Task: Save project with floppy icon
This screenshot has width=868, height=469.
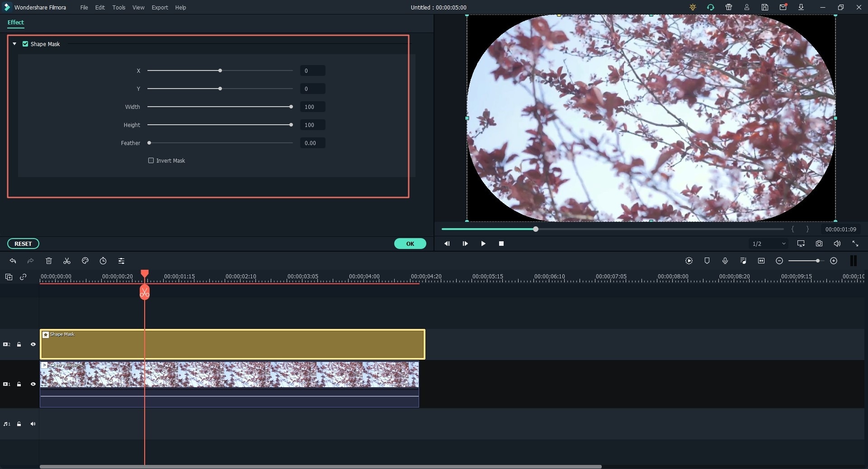Action: (765, 7)
